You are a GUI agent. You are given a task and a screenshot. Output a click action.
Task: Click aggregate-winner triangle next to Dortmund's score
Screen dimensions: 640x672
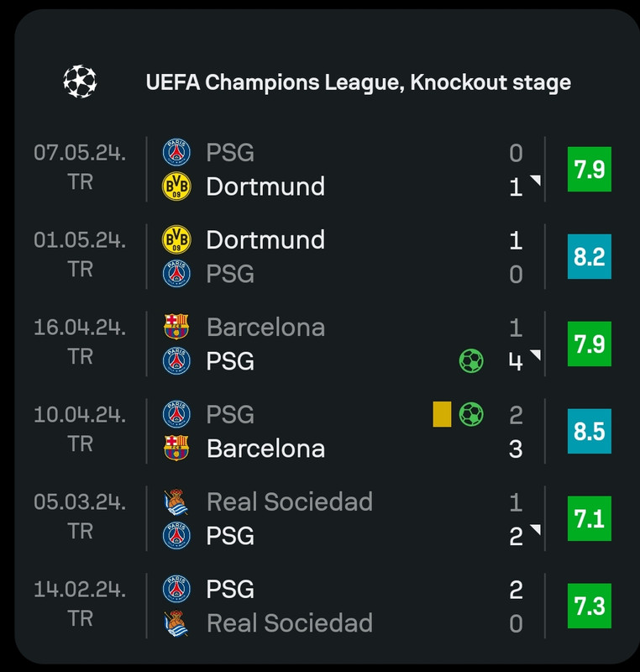(x=536, y=180)
